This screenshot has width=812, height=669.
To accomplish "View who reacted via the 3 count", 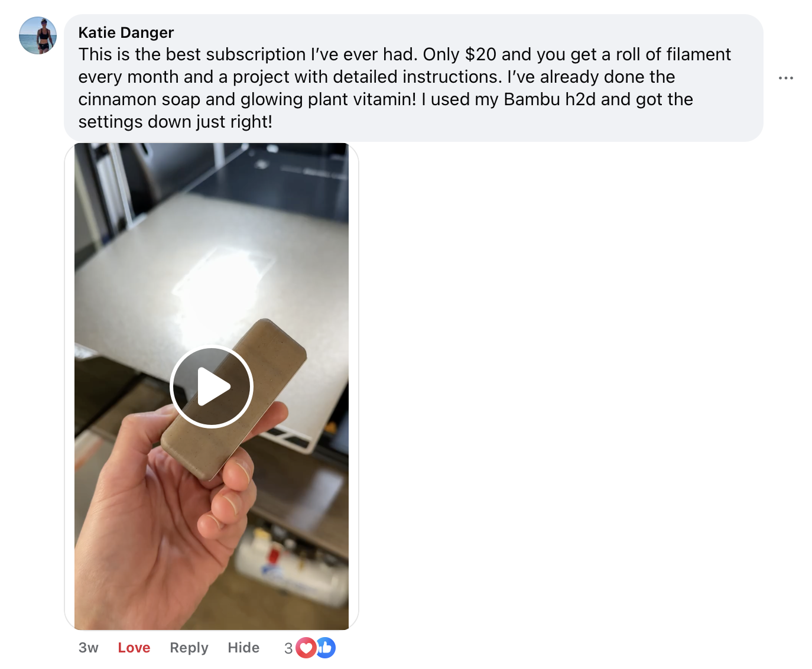I will [288, 648].
